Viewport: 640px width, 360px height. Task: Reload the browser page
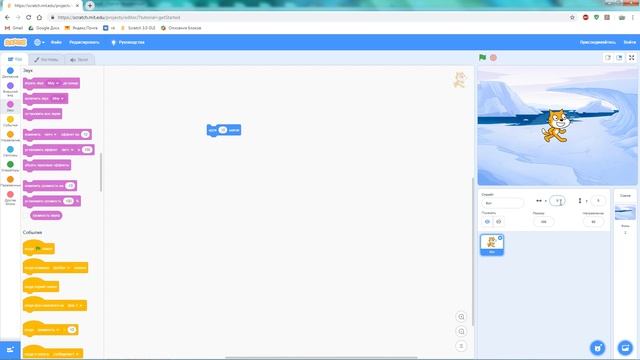29,17
